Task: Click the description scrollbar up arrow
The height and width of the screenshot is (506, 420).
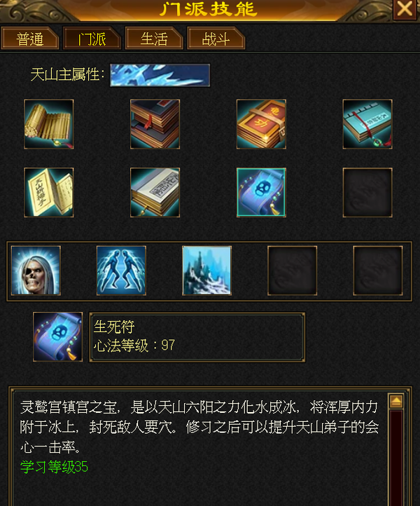Action: (396, 402)
